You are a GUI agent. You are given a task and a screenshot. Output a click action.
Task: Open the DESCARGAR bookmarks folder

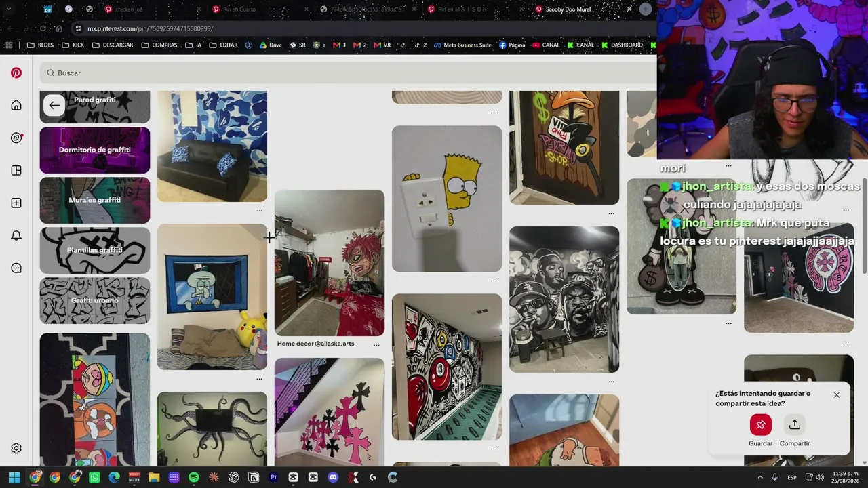coord(113,45)
